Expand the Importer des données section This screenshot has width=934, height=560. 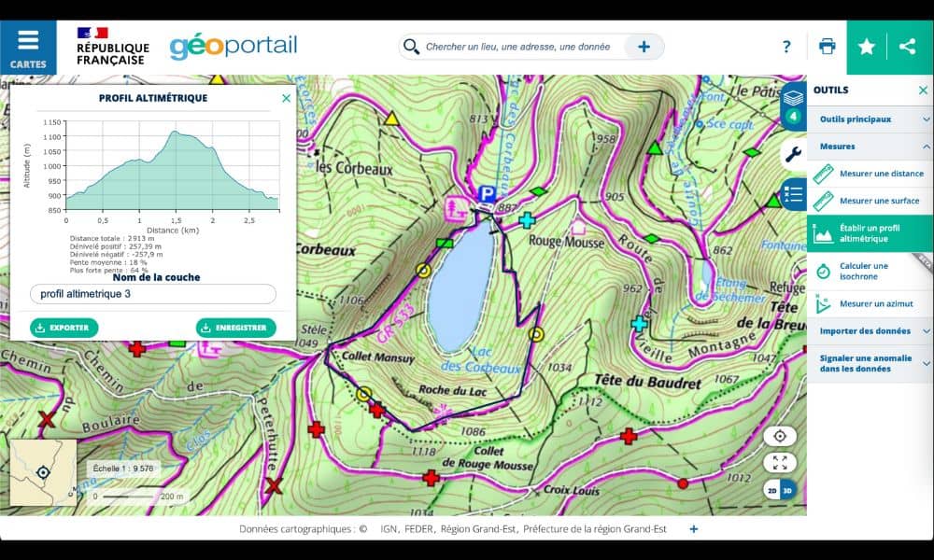870,331
